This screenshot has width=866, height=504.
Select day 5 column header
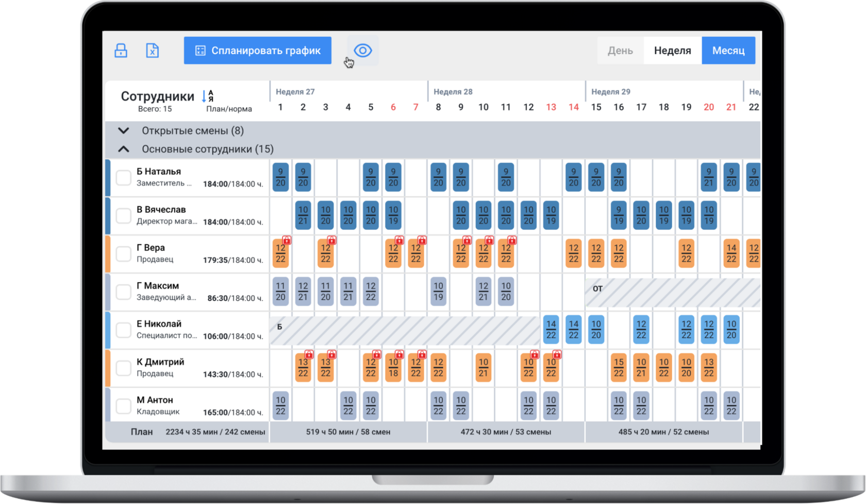coord(371,107)
